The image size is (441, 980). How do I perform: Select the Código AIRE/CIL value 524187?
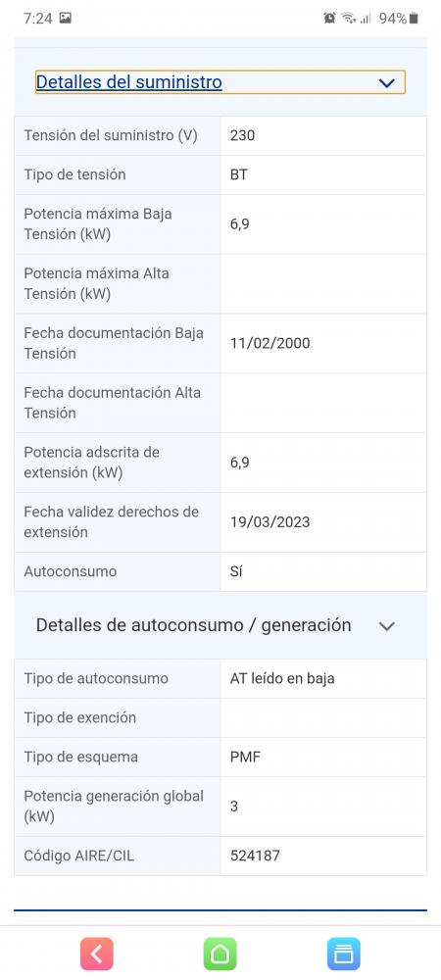point(255,856)
